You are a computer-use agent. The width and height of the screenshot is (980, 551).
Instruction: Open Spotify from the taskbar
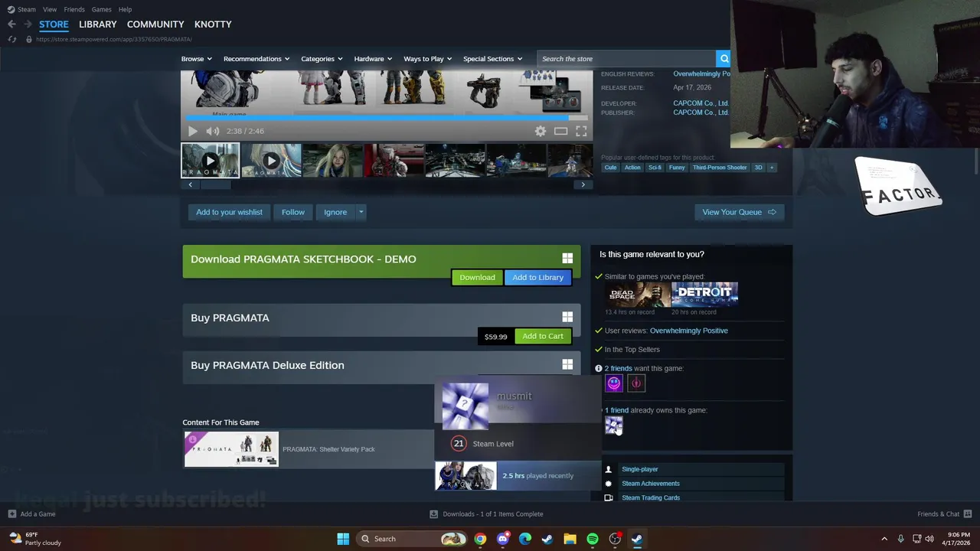pyautogui.click(x=593, y=539)
